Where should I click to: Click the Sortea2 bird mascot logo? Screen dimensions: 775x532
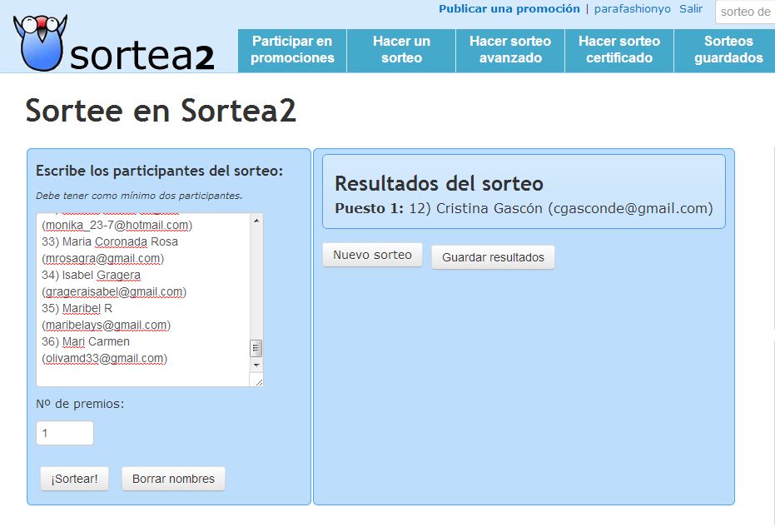(x=39, y=43)
